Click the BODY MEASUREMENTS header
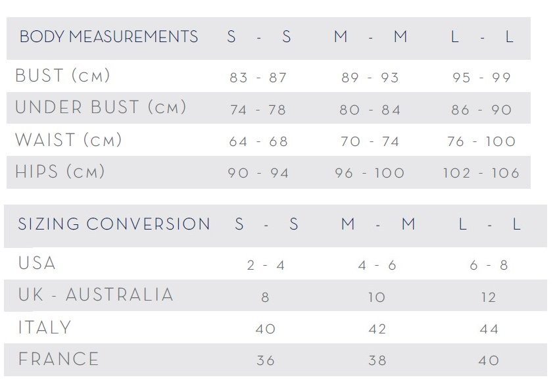557x392 pixels. [109, 37]
